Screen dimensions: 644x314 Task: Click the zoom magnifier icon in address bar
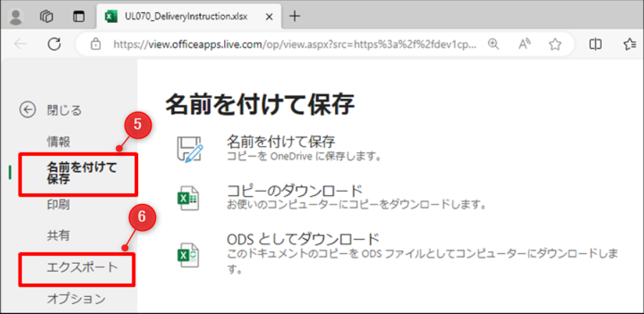pyautogui.click(x=493, y=44)
